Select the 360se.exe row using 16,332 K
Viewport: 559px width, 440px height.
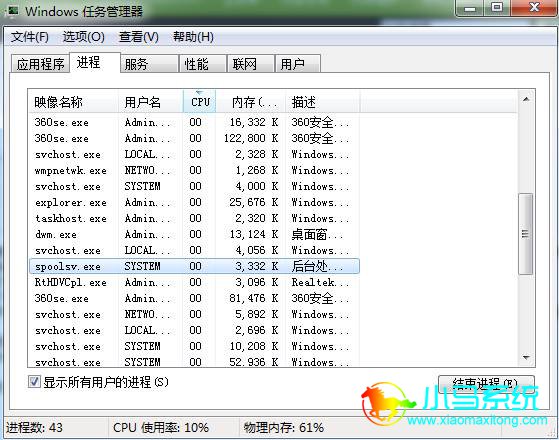(195, 122)
